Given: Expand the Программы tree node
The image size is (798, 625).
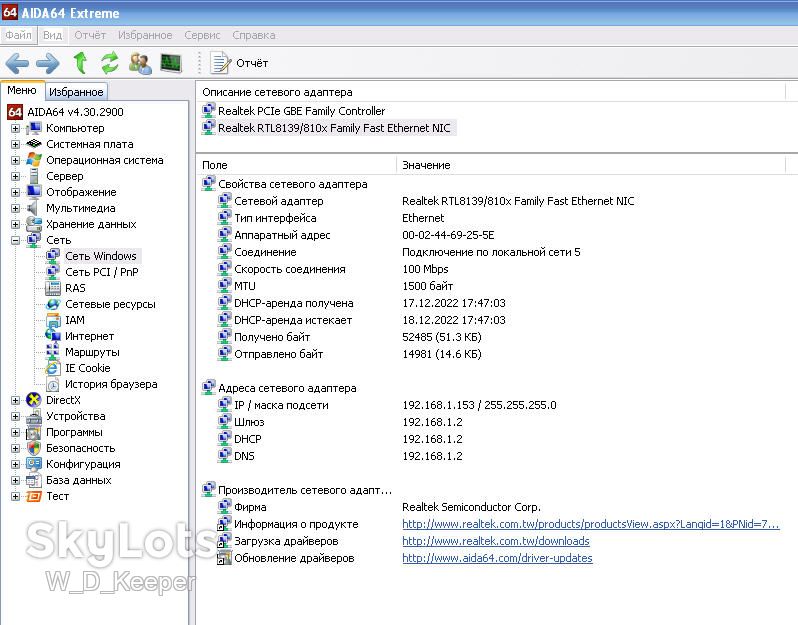Looking at the screenshot, I should click(15, 432).
